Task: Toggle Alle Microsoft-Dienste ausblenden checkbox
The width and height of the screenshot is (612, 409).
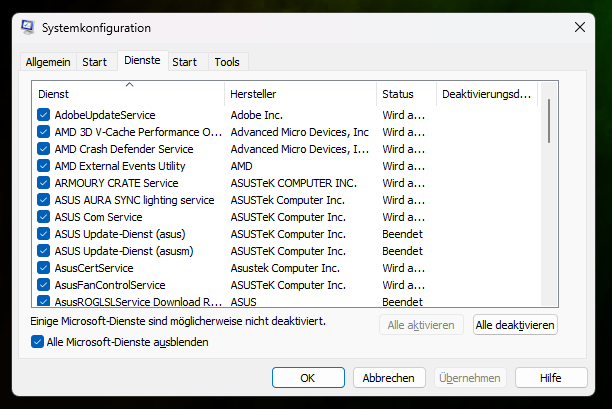Action: [x=37, y=342]
